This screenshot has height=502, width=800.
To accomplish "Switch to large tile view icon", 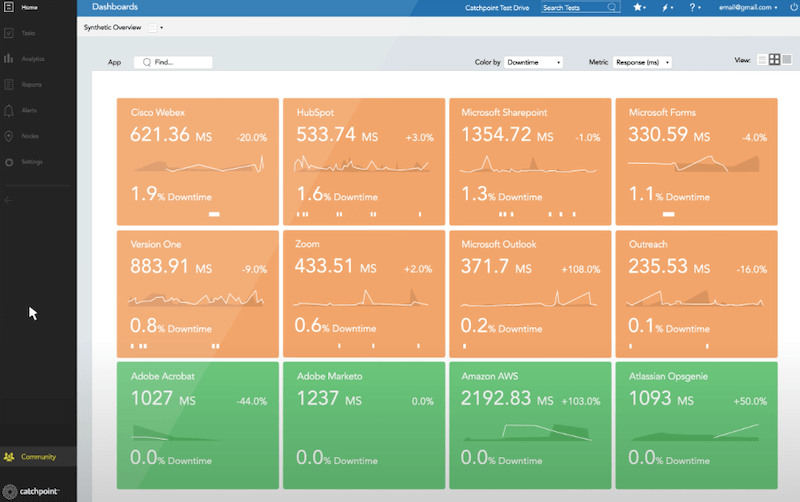I will 774,60.
